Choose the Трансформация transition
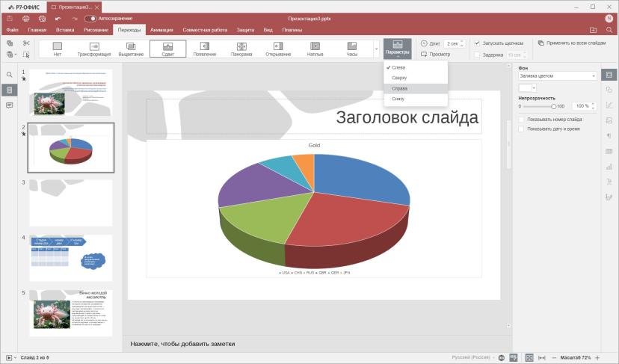619x364 pixels. tap(94, 49)
